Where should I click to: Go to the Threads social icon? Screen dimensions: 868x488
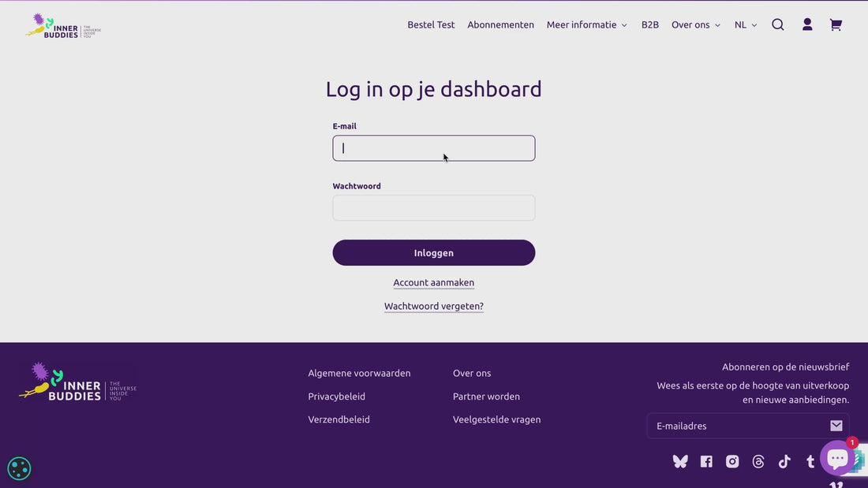758,462
